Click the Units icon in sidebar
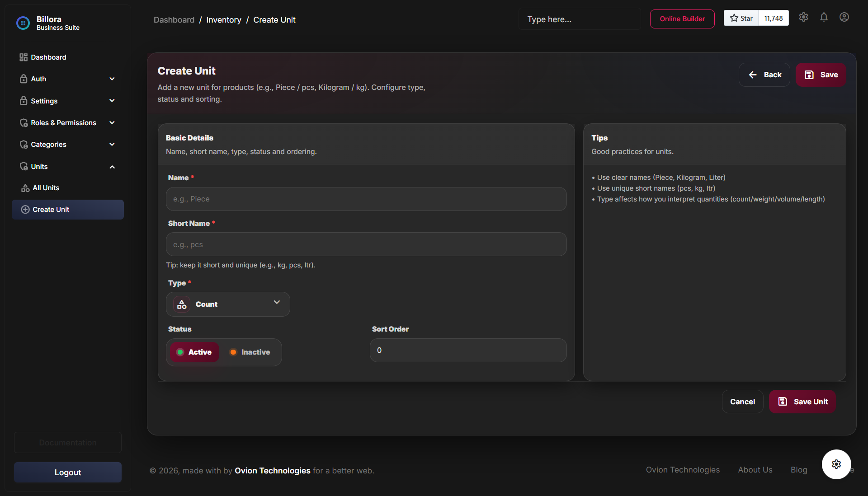868x496 pixels. click(24, 166)
